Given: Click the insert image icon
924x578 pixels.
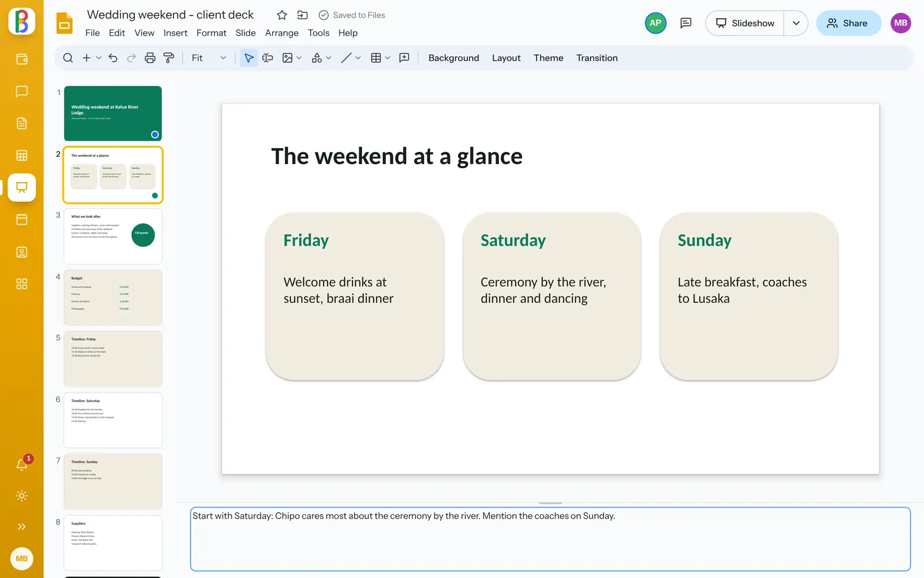Looking at the screenshot, I should click(x=287, y=58).
